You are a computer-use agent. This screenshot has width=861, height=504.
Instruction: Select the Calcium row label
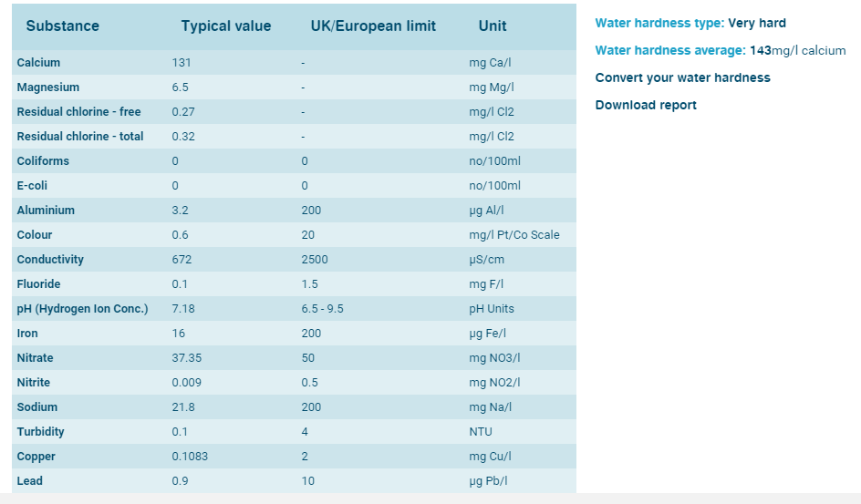coord(38,63)
